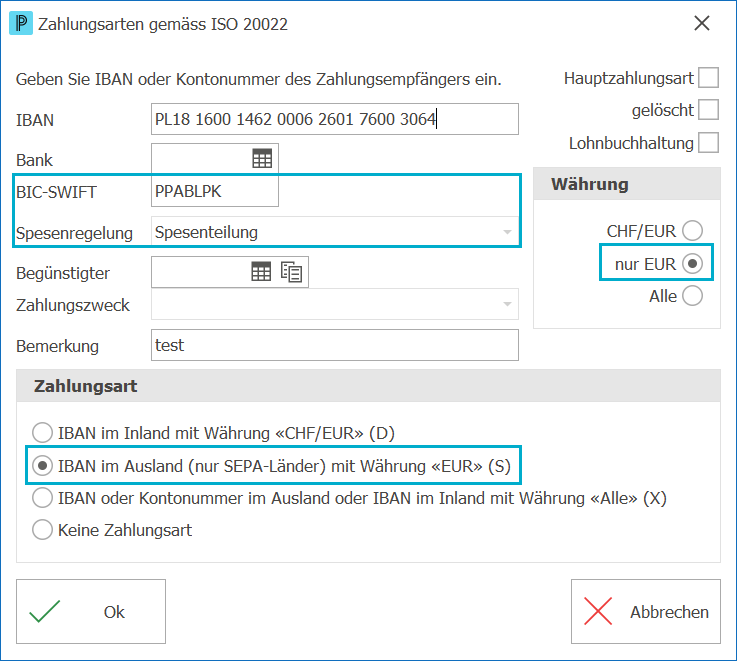This screenshot has width=737, height=661.
Task: Click the BIC-SWIFT field containing PPABLPK
Action: (x=215, y=191)
